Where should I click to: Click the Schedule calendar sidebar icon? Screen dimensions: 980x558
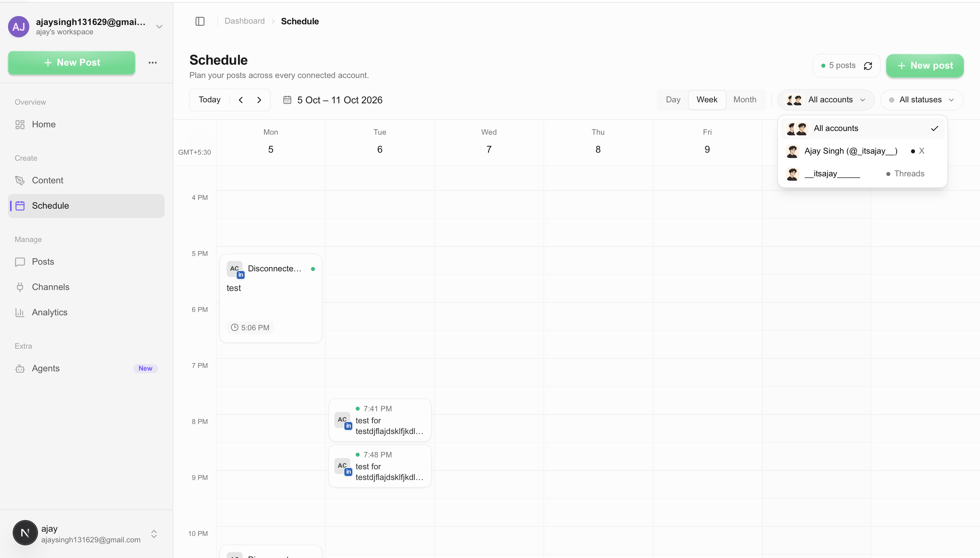pyautogui.click(x=20, y=206)
